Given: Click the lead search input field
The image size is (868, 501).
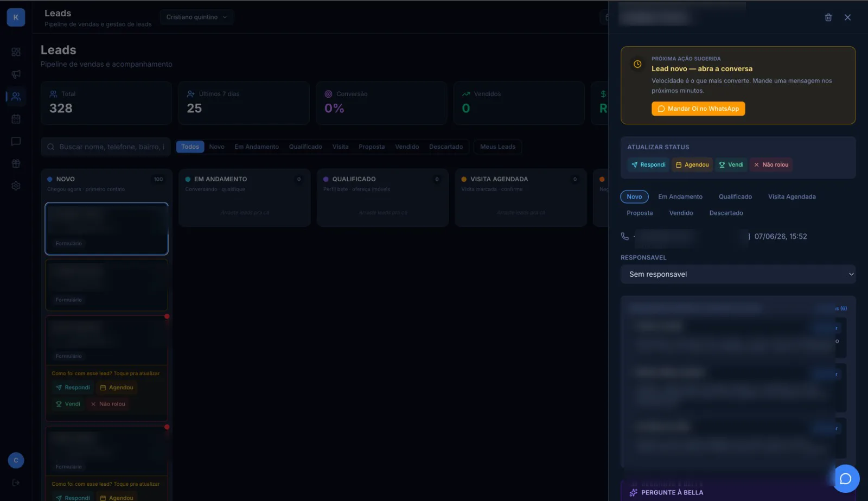Looking at the screenshot, I should (106, 147).
